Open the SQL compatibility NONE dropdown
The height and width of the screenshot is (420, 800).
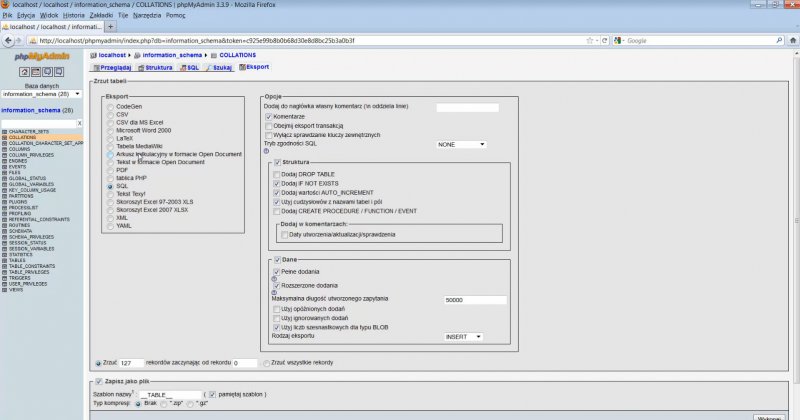[461, 144]
